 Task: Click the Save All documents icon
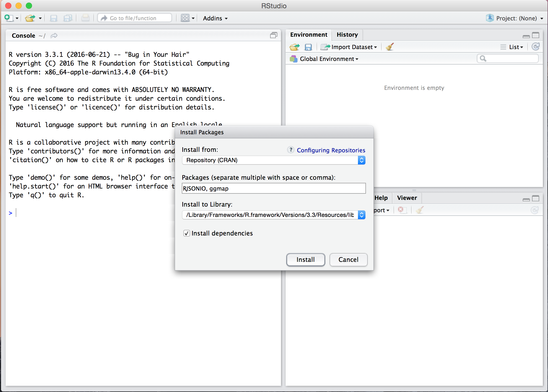(x=68, y=18)
